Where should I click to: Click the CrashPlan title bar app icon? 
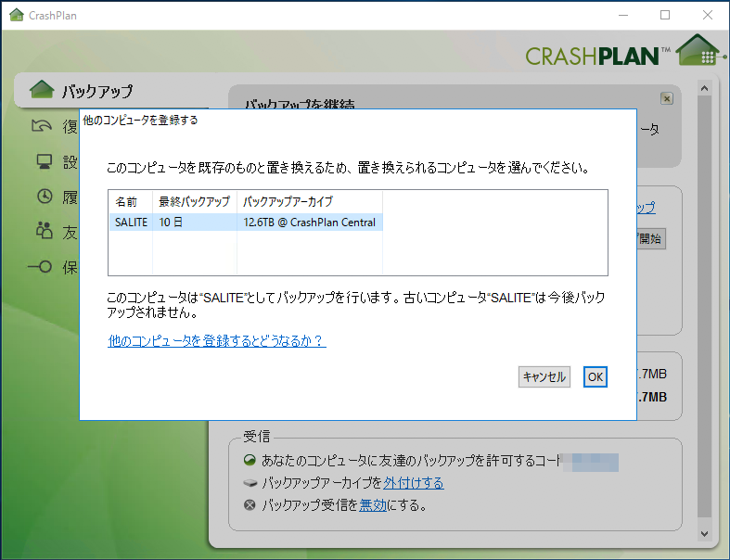coord(17,15)
